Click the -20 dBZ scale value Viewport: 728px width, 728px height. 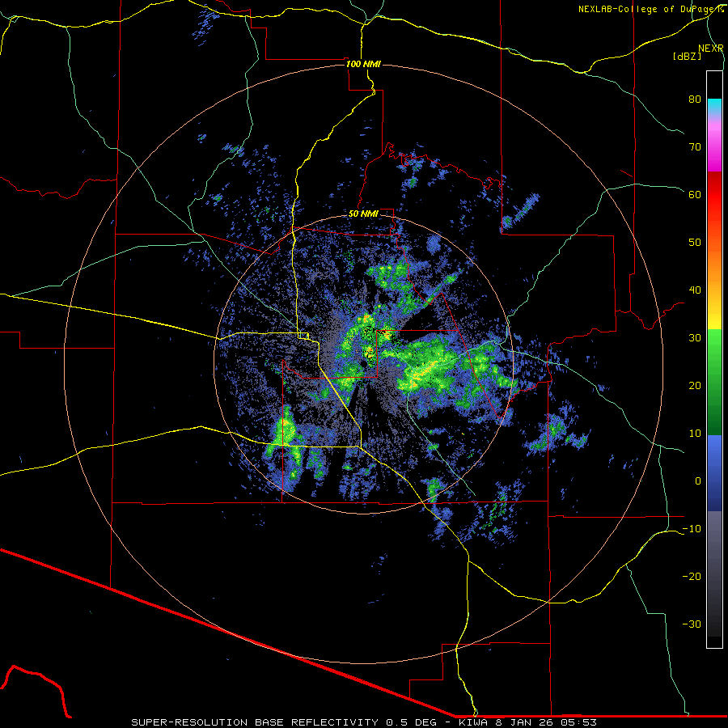(692, 577)
